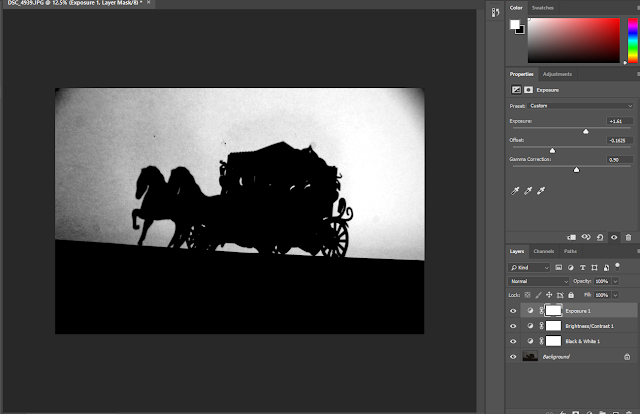640x414 pixels.
Task: Click the Exposure value field
Action: click(x=620, y=121)
